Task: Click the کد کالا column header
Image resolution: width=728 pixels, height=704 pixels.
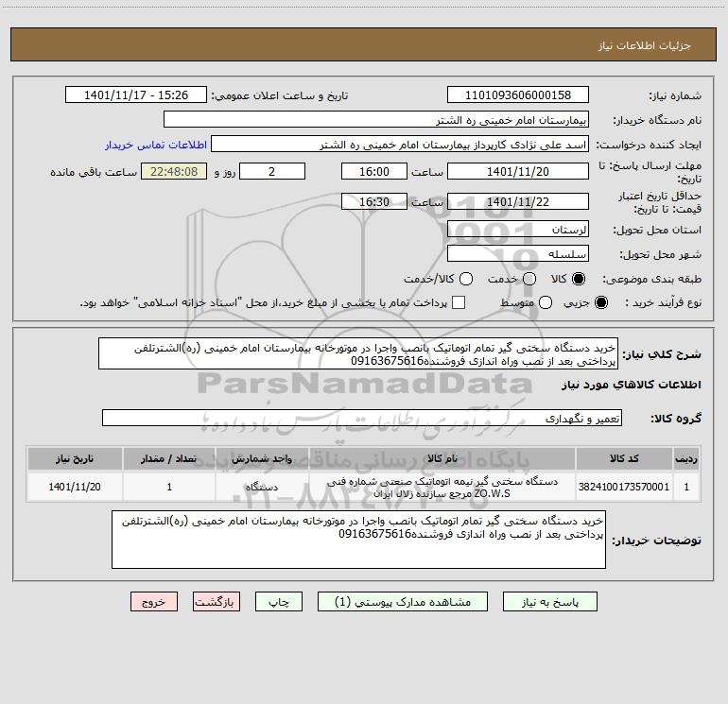Action: (624, 458)
